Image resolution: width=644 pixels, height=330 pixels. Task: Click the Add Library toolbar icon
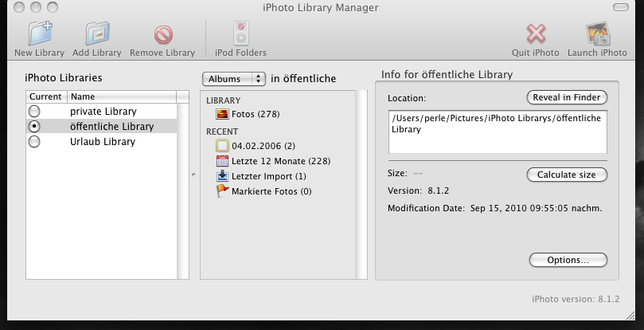(96, 35)
